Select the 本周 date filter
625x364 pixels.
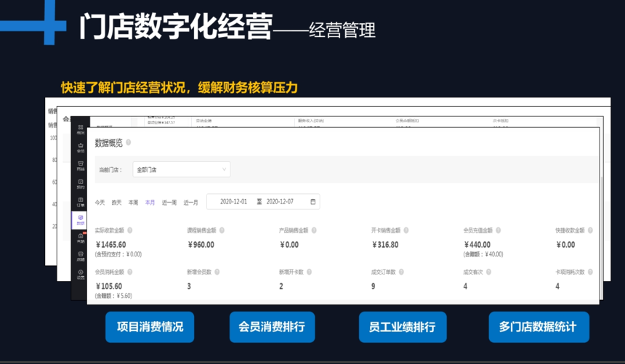pyautogui.click(x=133, y=203)
